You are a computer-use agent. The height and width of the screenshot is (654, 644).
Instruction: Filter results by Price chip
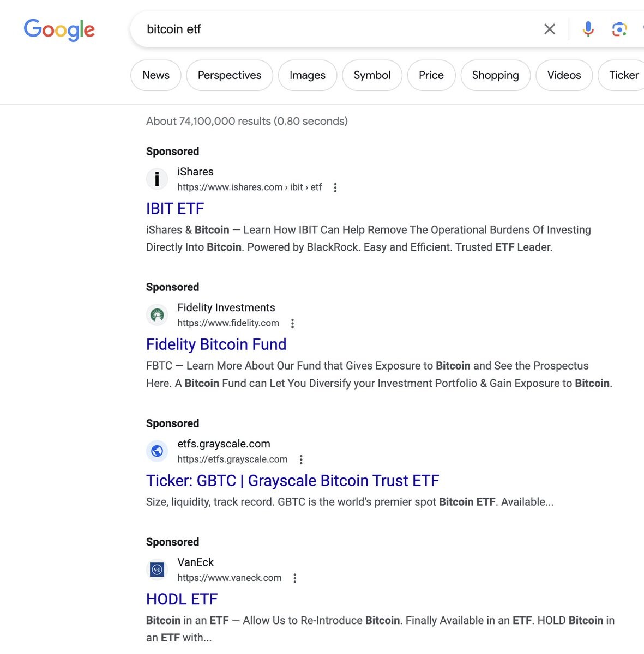pos(431,75)
